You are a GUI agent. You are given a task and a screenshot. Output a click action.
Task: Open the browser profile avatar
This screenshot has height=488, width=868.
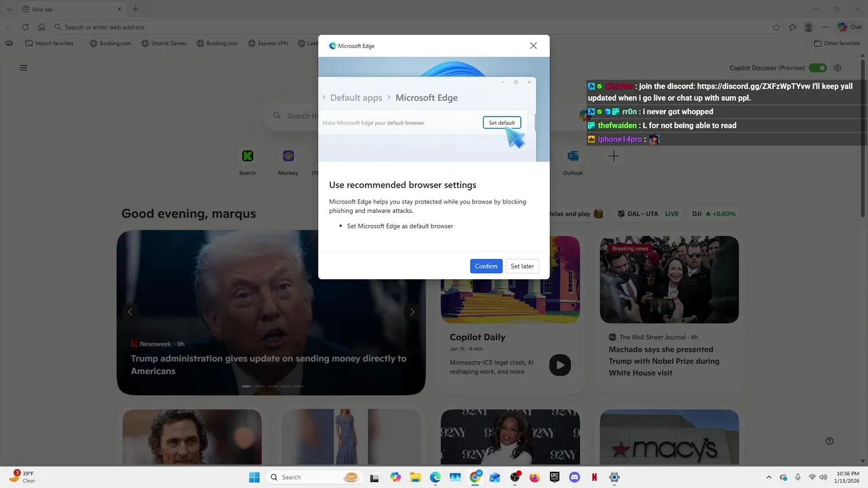point(808,27)
